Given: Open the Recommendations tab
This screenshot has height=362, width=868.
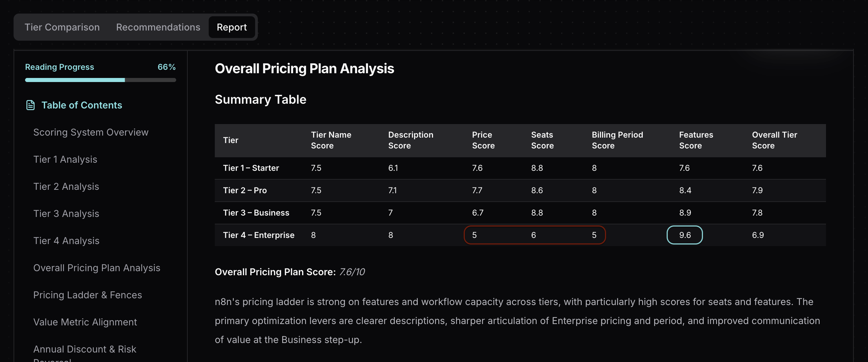Looking at the screenshot, I should tap(158, 27).
